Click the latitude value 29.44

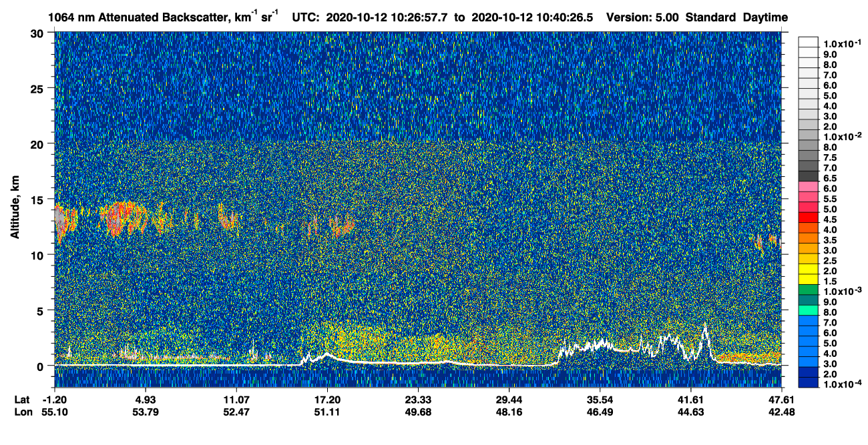coord(509,399)
